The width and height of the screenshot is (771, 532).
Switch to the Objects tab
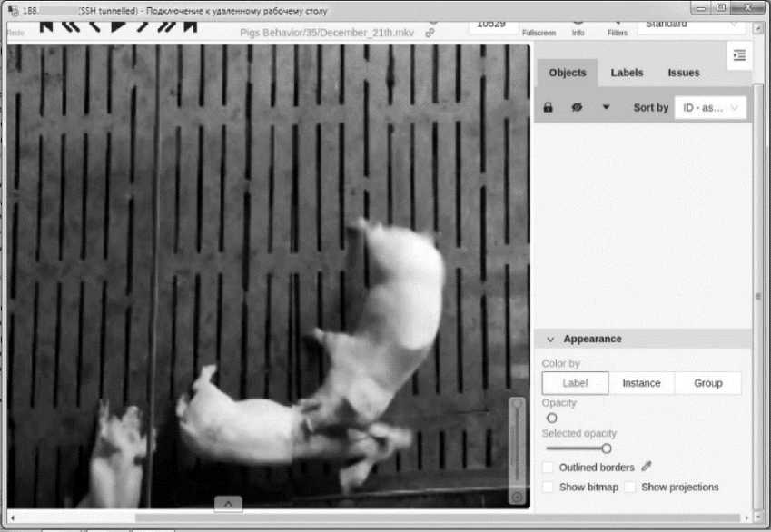pos(568,73)
